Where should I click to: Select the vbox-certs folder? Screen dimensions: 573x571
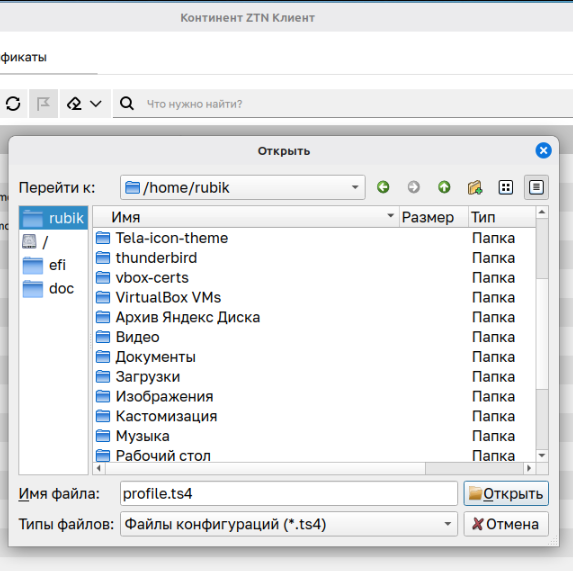(x=152, y=278)
